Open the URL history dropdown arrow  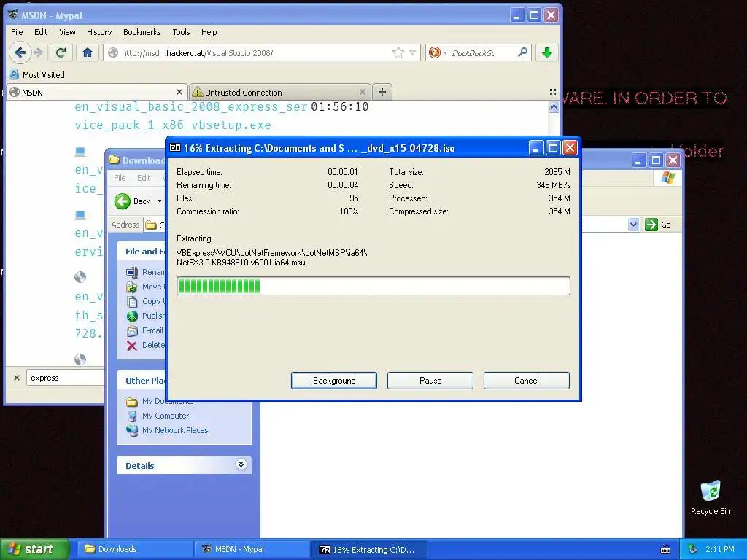413,52
